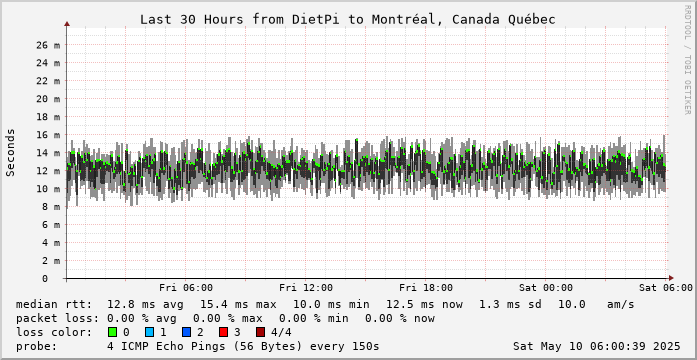Click the graph title text
Screen dimensions: 697x360
[x=348, y=20]
